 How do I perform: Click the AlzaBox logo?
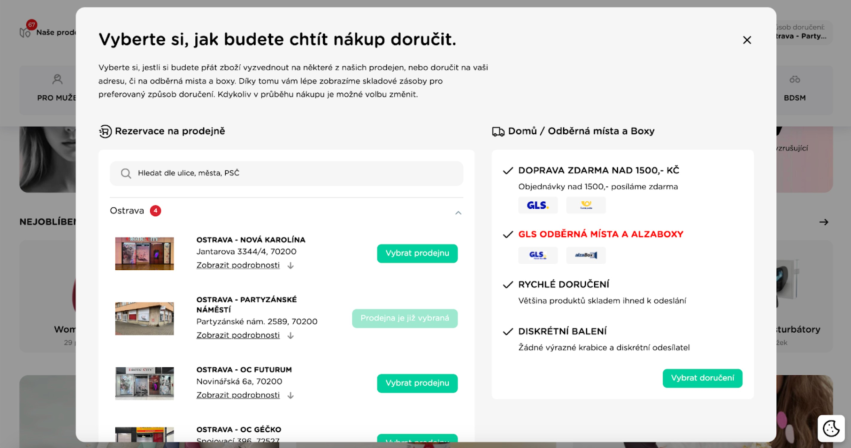pyautogui.click(x=586, y=255)
